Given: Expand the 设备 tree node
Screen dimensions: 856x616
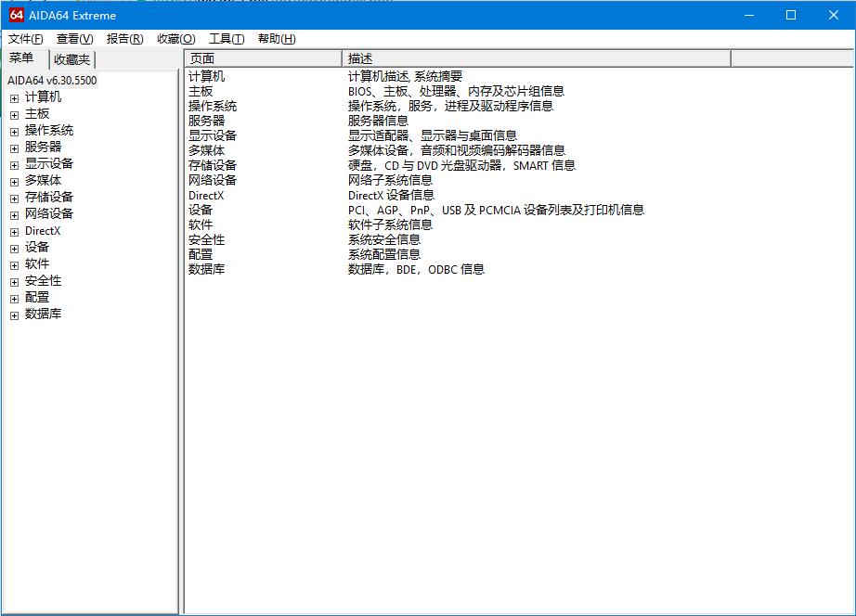Looking at the screenshot, I should [x=14, y=249].
